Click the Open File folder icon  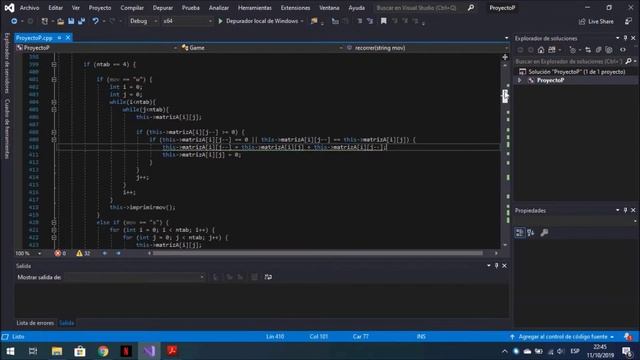(60, 21)
